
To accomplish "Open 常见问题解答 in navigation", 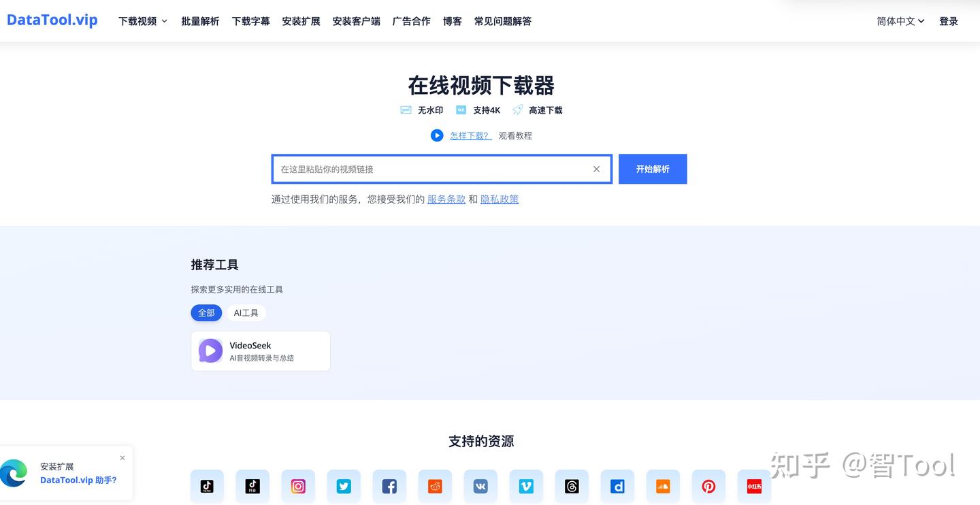I will (x=502, y=21).
